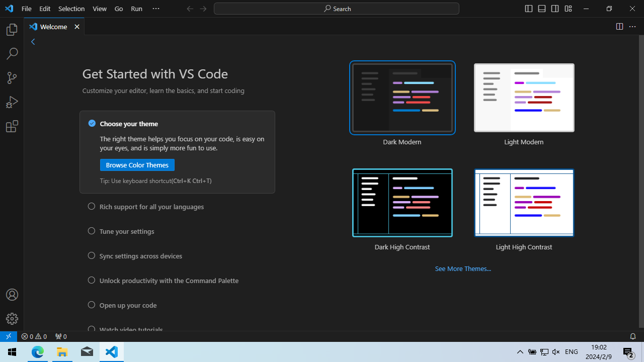Viewport: 644px width, 362px height.
Task: Open the volume control in system tray
Action: [556, 352]
